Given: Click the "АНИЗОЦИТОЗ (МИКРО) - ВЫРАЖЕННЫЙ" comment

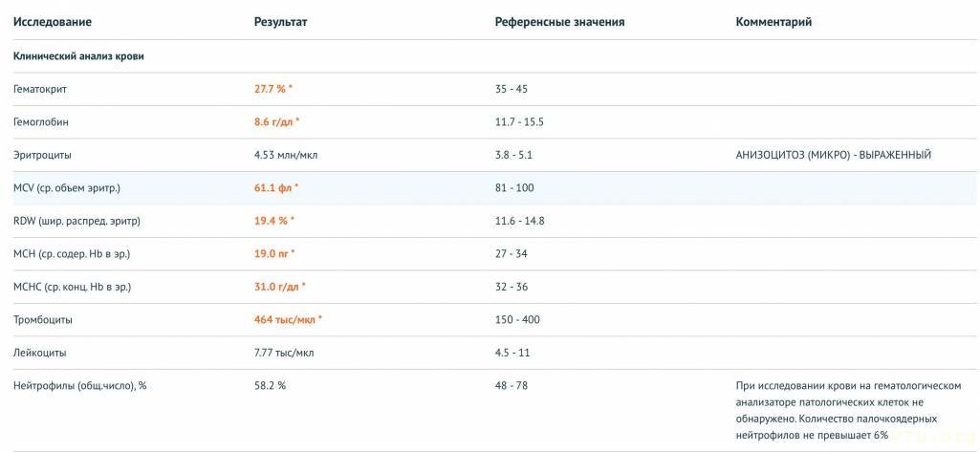Looking at the screenshot, I should point(833,155).
